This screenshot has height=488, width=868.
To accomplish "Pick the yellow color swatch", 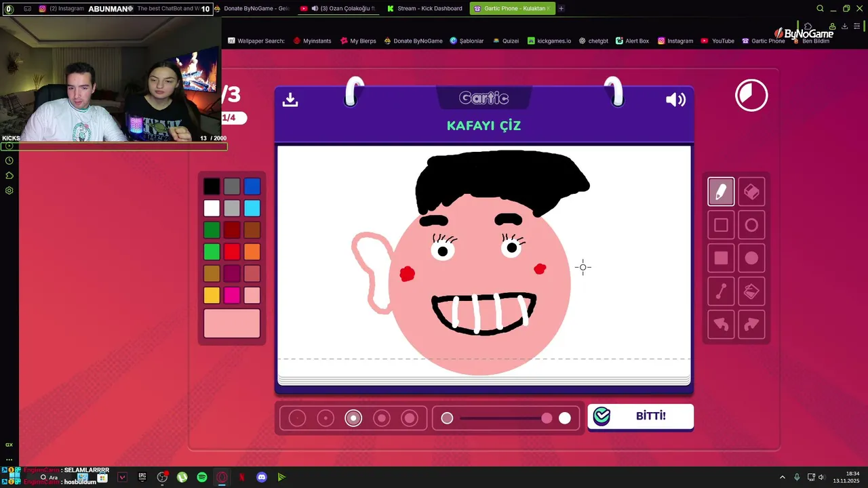I will coord(212,295).
